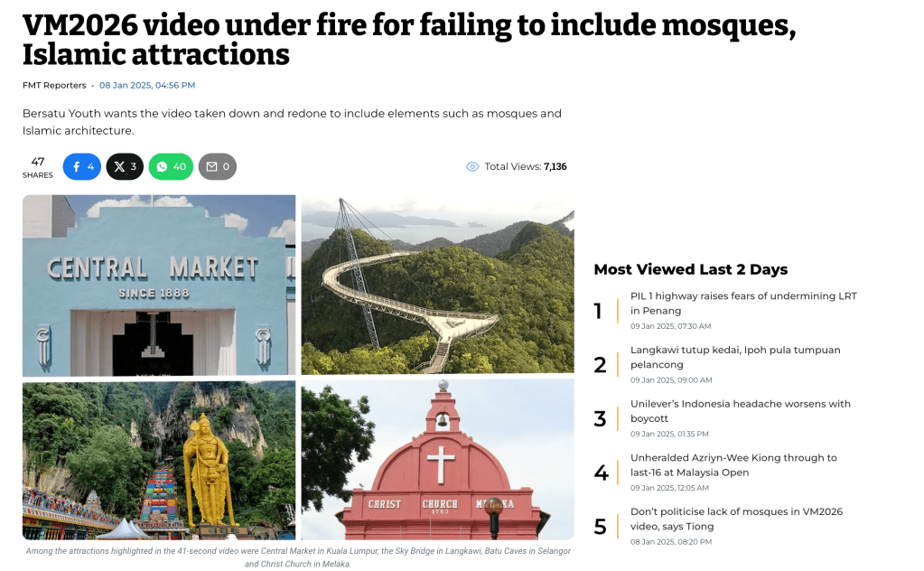Open Unilever's Indonesia headache story
924x571 pixels.
[741, 411]
